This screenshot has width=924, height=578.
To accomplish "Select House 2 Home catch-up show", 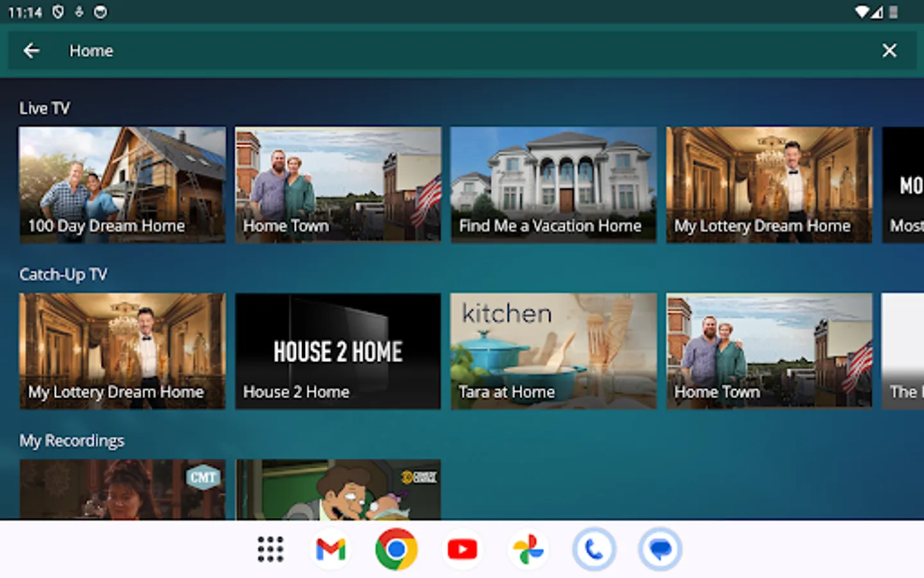I will coord(338,351).
